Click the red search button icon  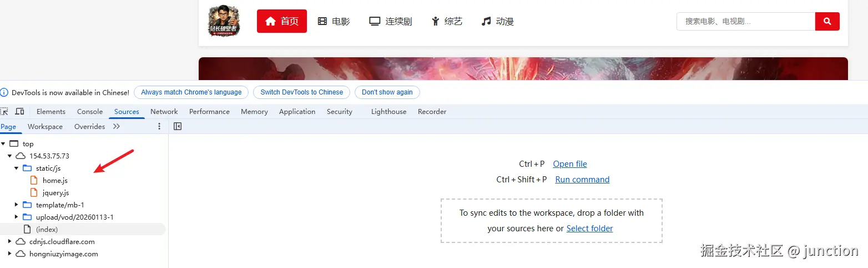click(x=827, y=21)
